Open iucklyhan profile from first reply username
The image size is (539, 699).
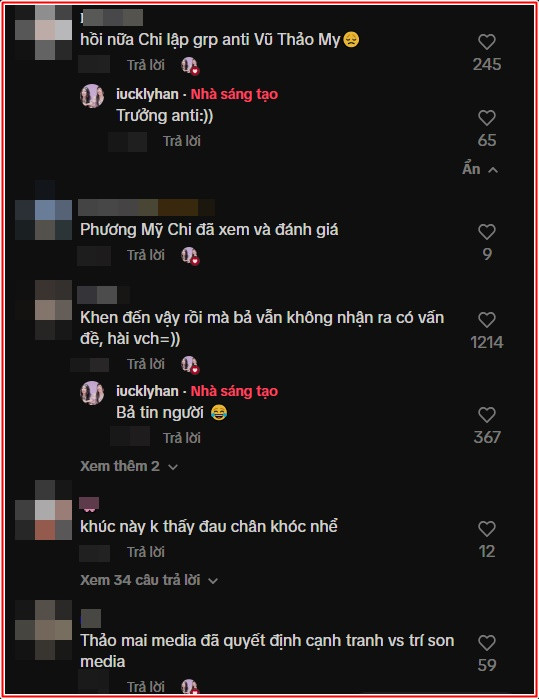pos(147,94)
